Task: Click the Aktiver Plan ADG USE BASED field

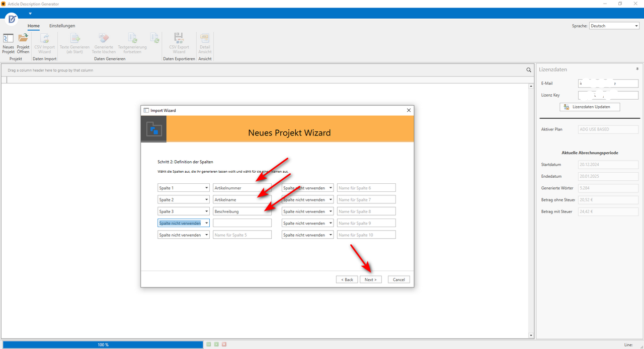Action: (608, 129)
